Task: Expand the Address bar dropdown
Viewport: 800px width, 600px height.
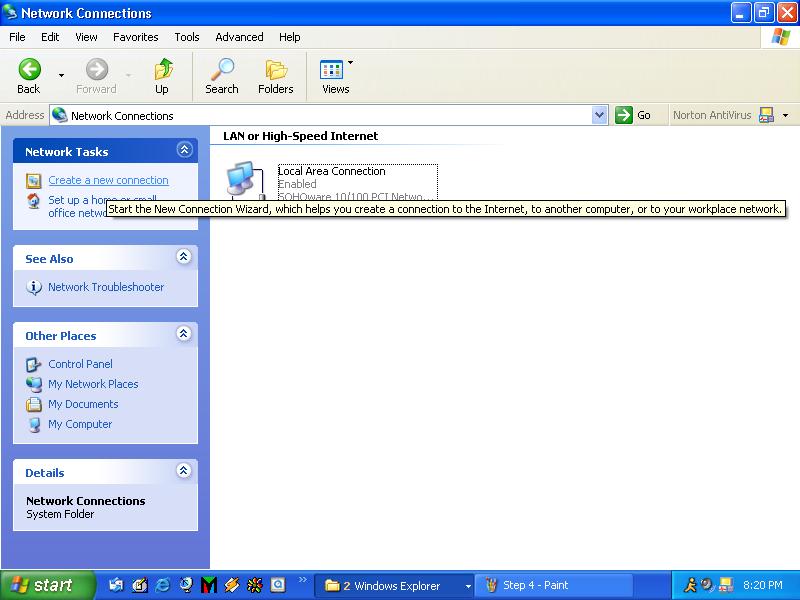Action: click(599, 115)
